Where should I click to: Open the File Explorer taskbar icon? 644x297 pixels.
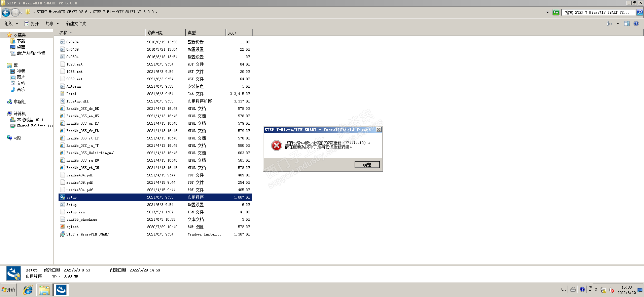(x=44, y=290)
